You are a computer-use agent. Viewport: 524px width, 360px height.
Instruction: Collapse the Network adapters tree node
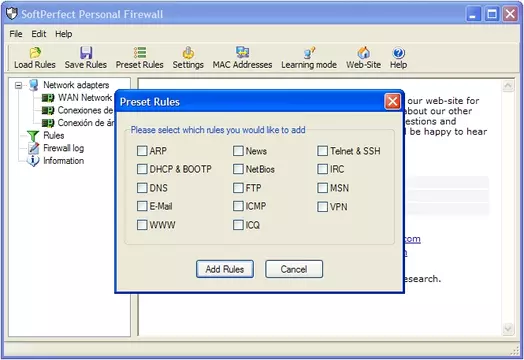(18, 86)
